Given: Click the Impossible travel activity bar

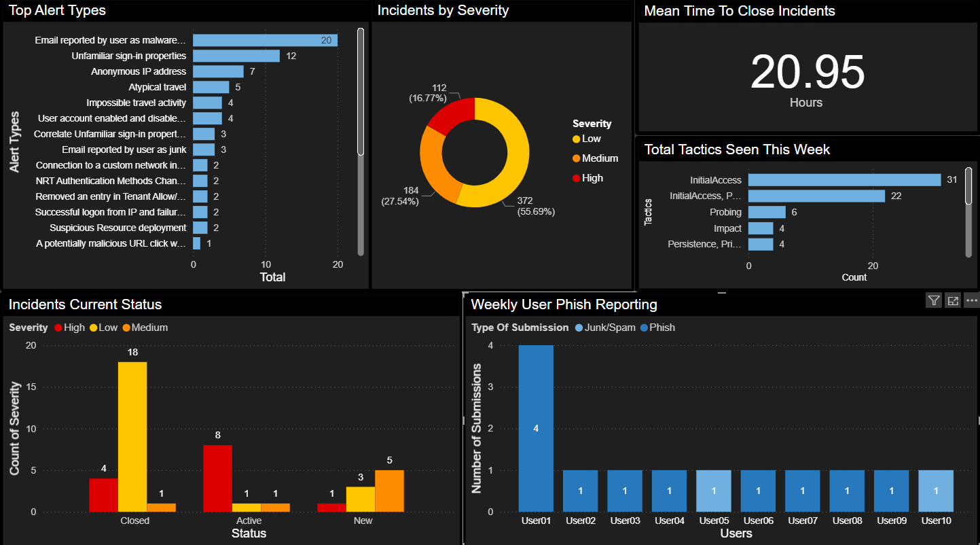Looking at the screenshot, I should (207, 103).
